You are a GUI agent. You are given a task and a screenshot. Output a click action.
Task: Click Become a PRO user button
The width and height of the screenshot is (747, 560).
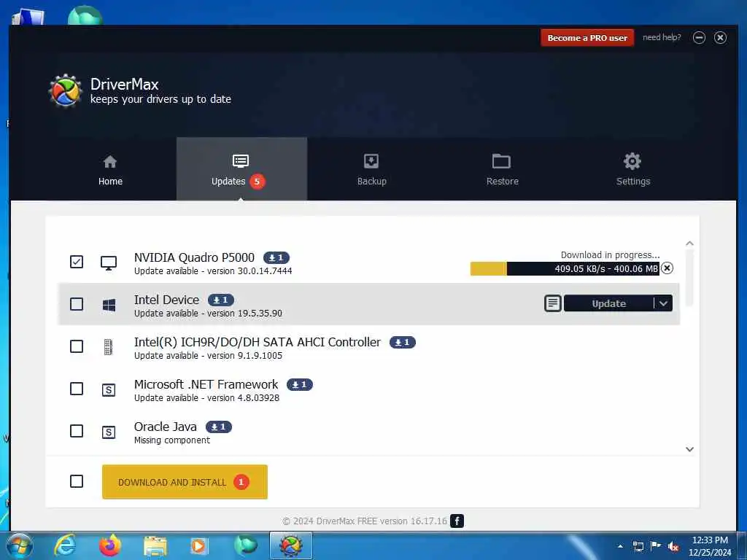click(x=587, y=38)
